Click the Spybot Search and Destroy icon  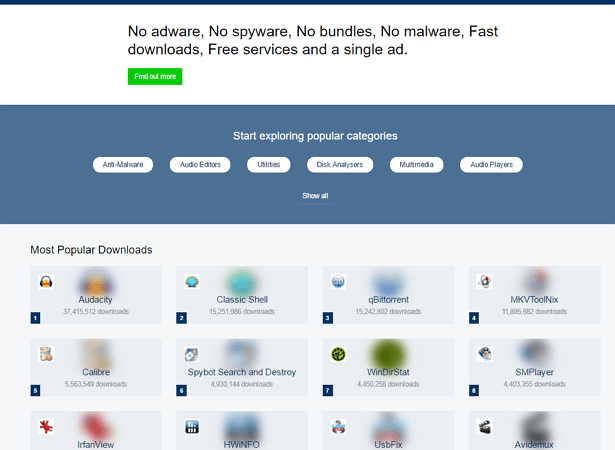(x=192, y=354)
